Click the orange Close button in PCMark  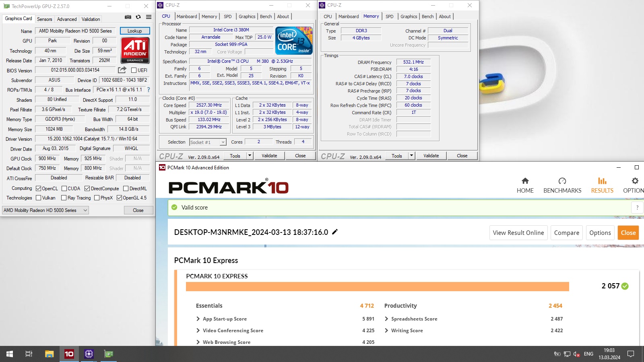628,232
